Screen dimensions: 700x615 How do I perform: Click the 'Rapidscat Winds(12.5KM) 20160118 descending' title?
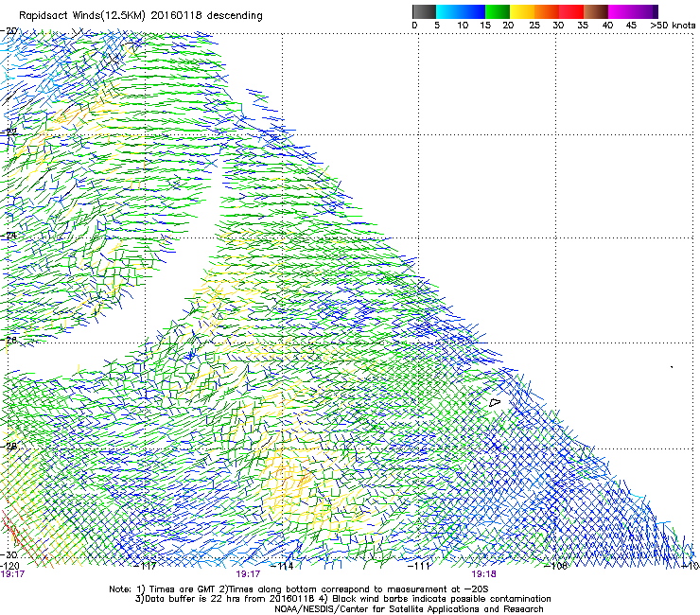pos(141,16)
